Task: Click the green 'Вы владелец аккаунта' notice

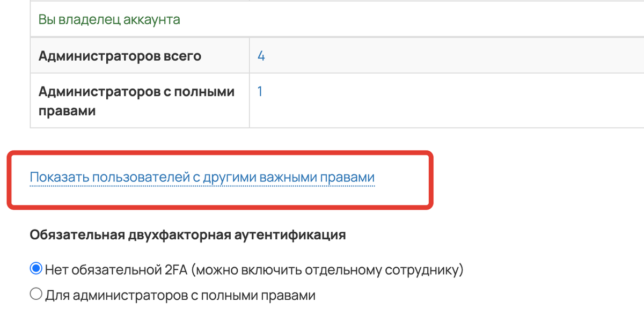Action: (x=109, y=20)
